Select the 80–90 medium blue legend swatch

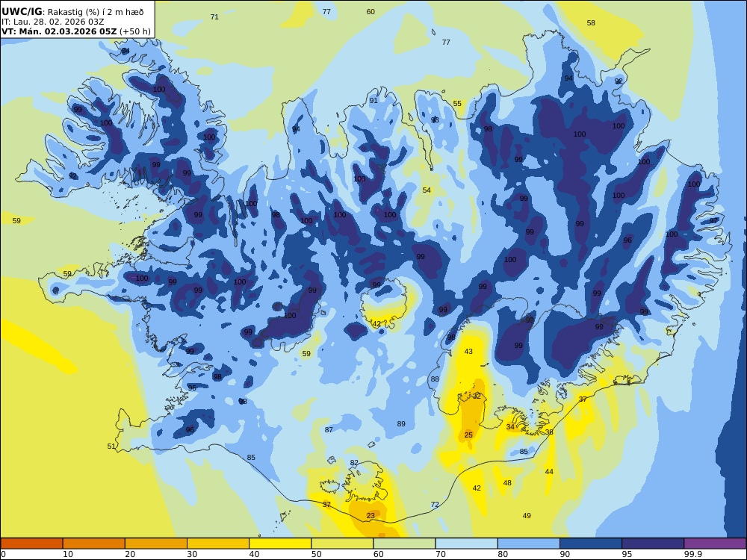(x=529, y=544)
